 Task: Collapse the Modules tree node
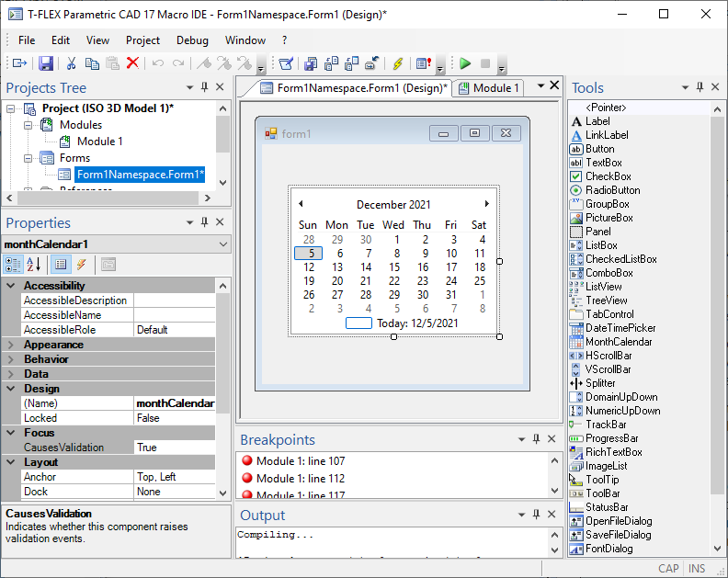click(28, 125)
